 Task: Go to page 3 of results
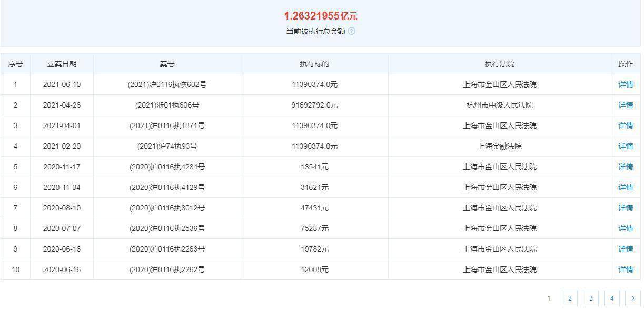(590, 298)
